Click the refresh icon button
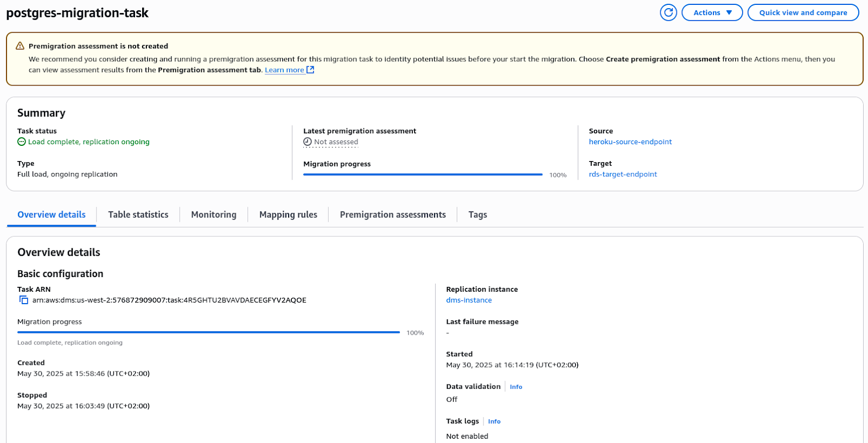This screenshot has width=868, height=443. pos(668,12)
